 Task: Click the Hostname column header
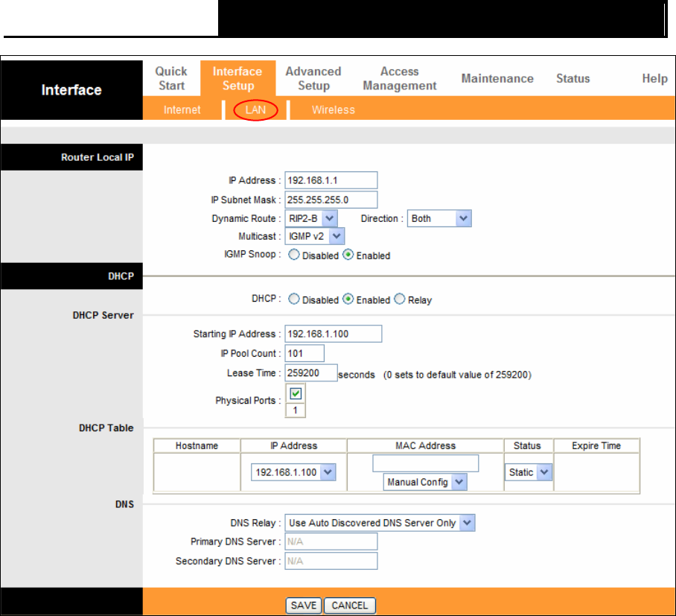point(197,445)
